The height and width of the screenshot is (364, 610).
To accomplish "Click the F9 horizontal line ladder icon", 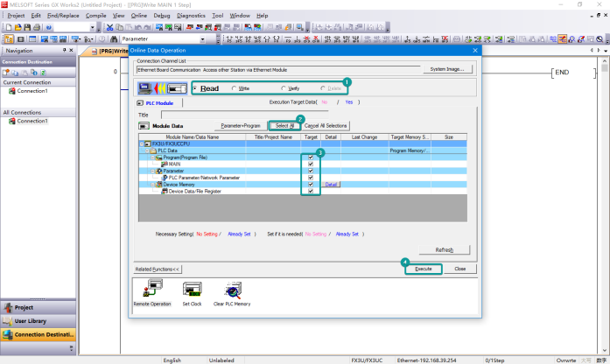I will pyautogui.click(x=288, y=38).
